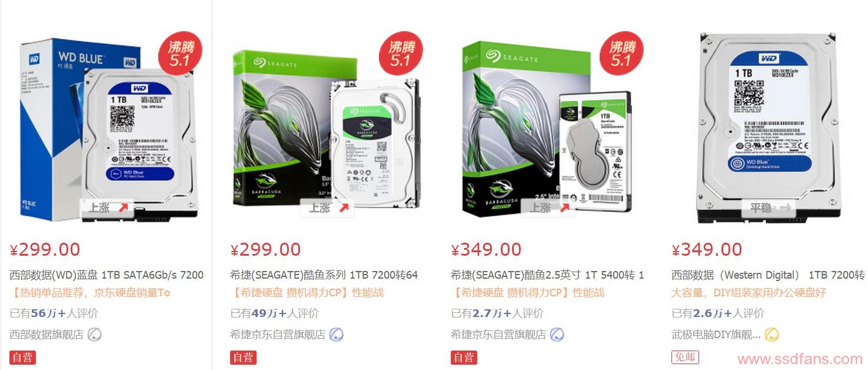Click the chat icon beside the first 希捷京东自营旗舰店
The image size is (868, 370).
click(x=337, y=335)
